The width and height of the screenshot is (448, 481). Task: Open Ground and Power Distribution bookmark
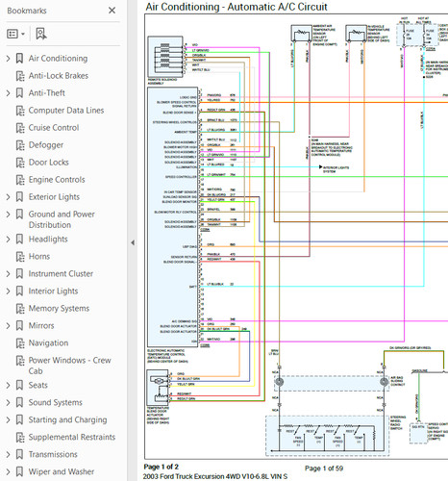(62, 219)
